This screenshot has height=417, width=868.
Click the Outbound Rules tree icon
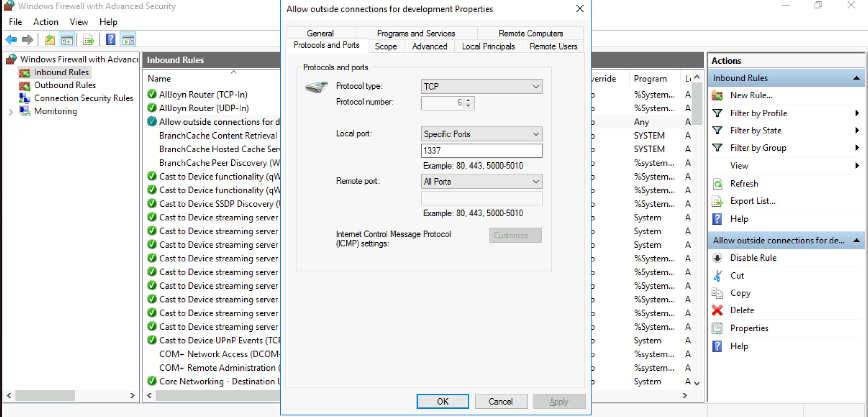(x=25, y=86)
